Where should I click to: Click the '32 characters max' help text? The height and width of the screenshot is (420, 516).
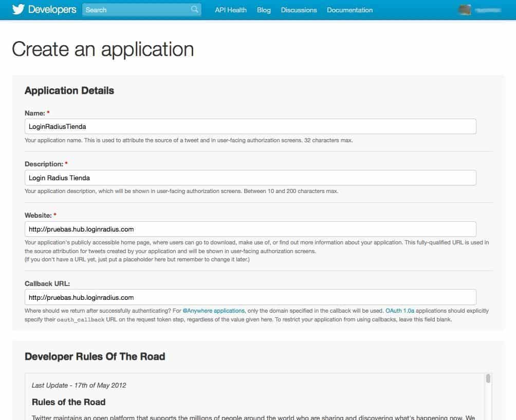coord(328,140)
